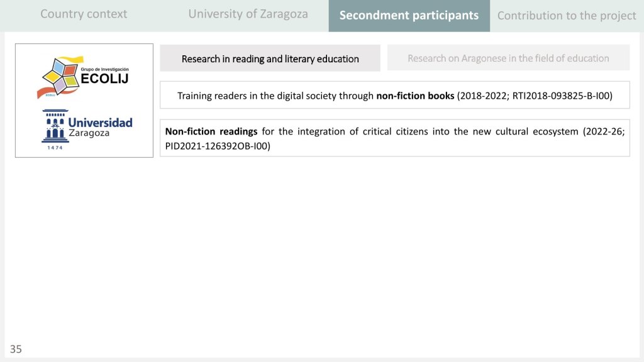Go to Contribution to the project tab
Image resolution: width=644 pixels, height=362 pixels.
(567, 16)
